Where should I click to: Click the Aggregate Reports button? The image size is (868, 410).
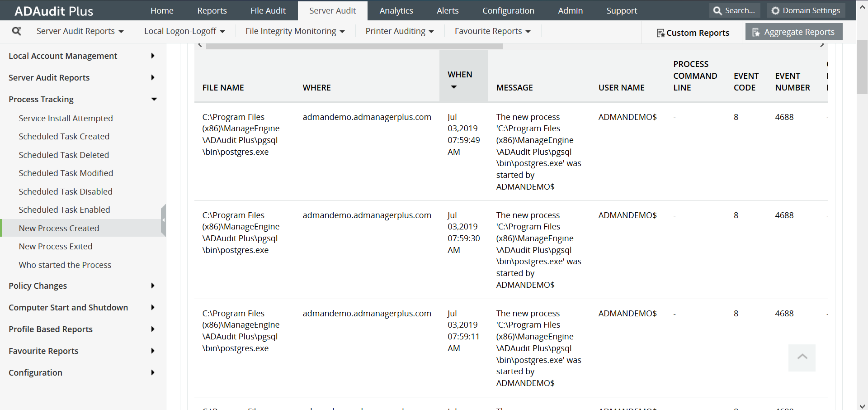[794, 32]
